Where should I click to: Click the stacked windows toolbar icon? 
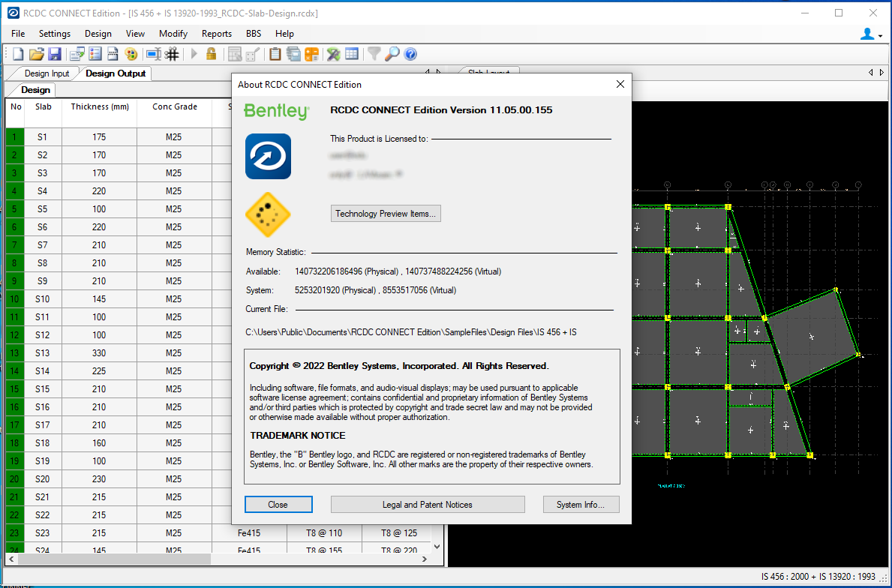click(293, 54)
